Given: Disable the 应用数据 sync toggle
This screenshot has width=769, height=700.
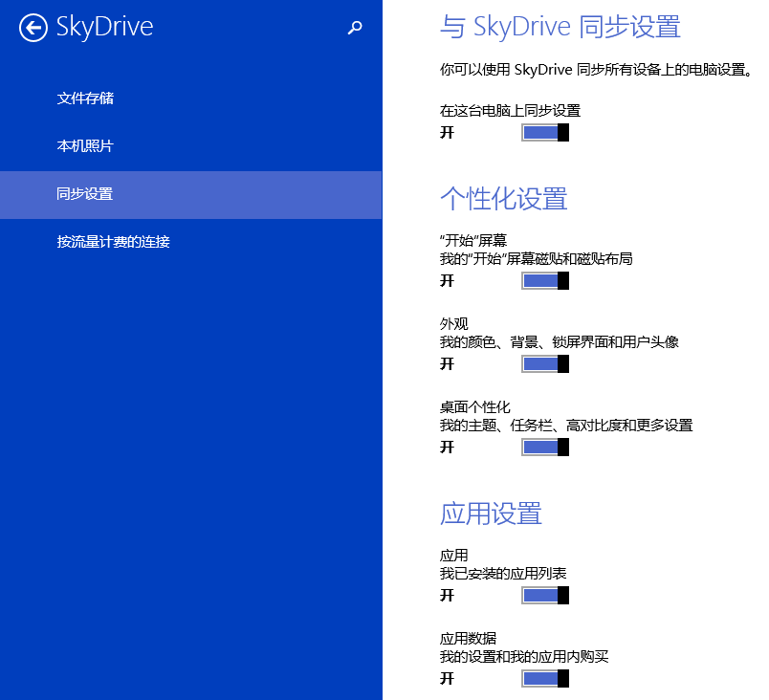Looking at the screenshot, I should pos(545,678).
